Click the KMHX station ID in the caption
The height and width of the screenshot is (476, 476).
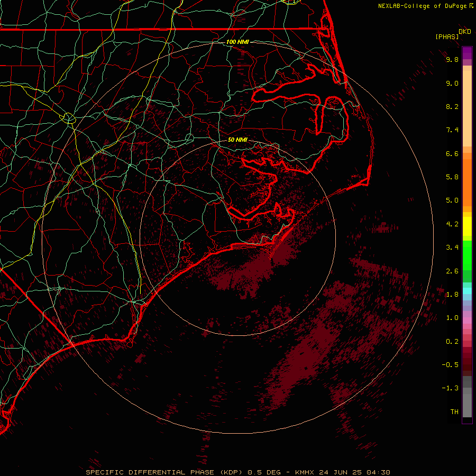(x=305, y=472)
